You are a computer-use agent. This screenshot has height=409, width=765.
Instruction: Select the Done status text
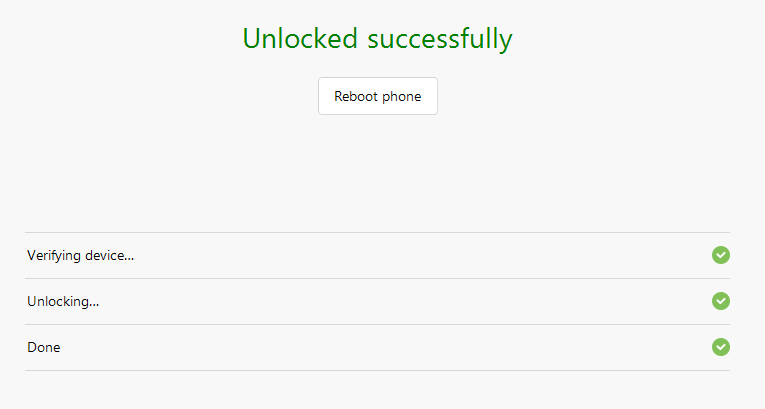[x=43, y=347]
